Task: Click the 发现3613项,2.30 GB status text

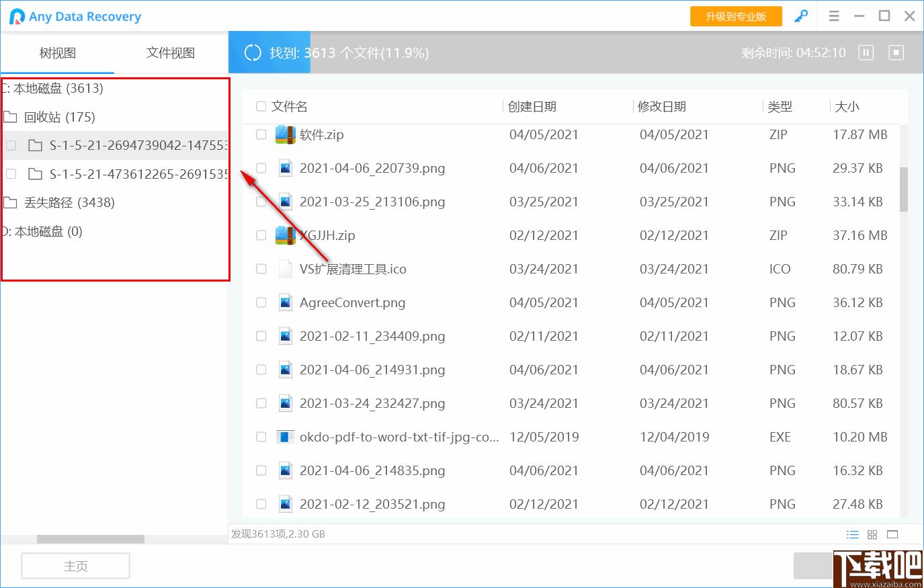Action: pyautogui.click(x=278, y=534)
